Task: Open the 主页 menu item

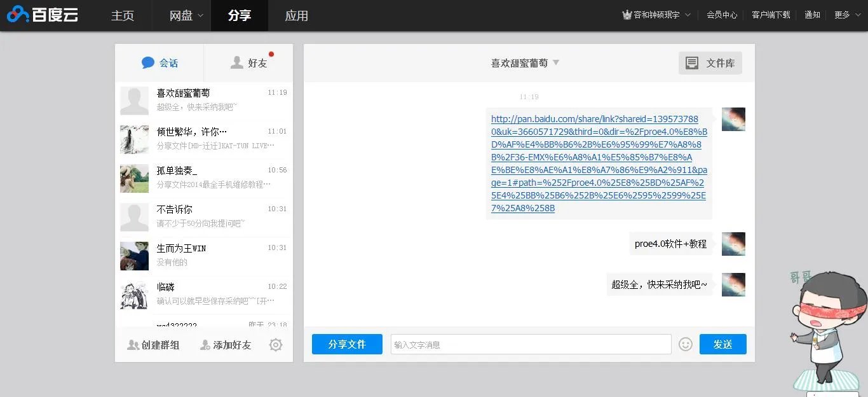Action: [122, 16]
